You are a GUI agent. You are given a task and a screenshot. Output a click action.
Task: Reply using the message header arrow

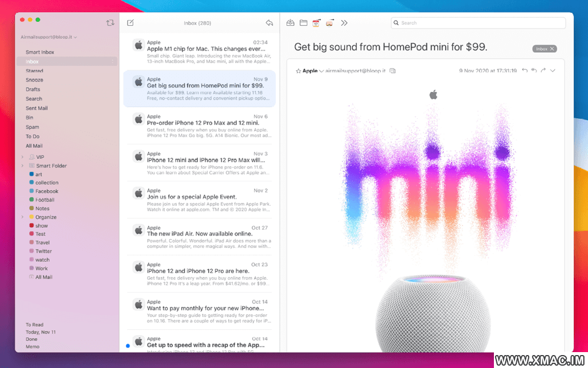tap(524, 71)
